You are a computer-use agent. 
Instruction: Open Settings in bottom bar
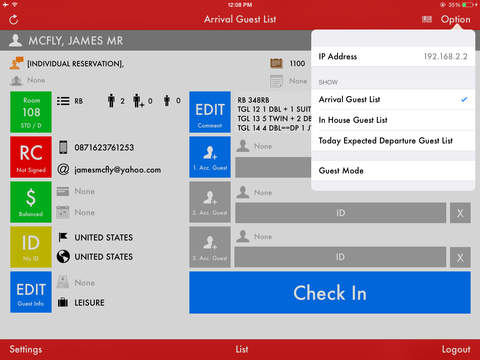tap(26, 349)
